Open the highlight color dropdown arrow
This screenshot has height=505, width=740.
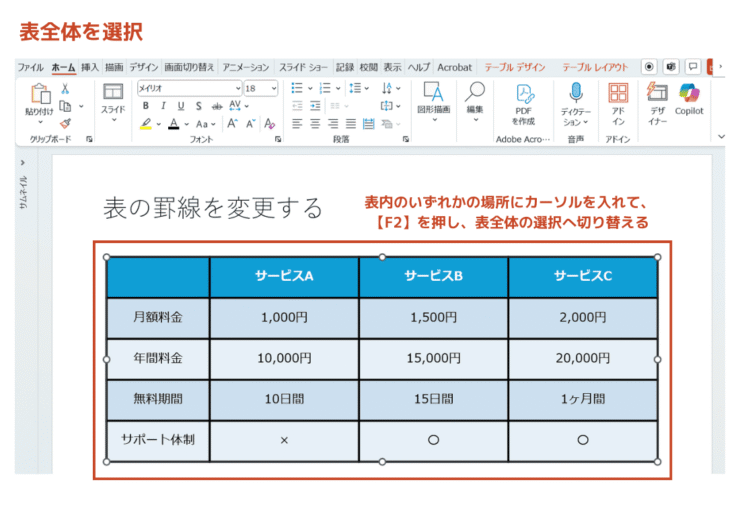click(x=159, y=124)
